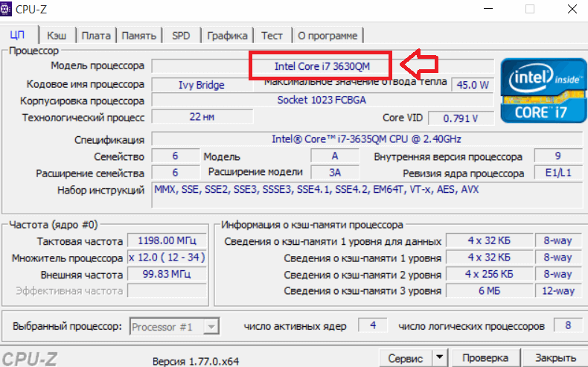Expand the Processor #1 selection dropdown
588x367 pixels.
[211, 327]
